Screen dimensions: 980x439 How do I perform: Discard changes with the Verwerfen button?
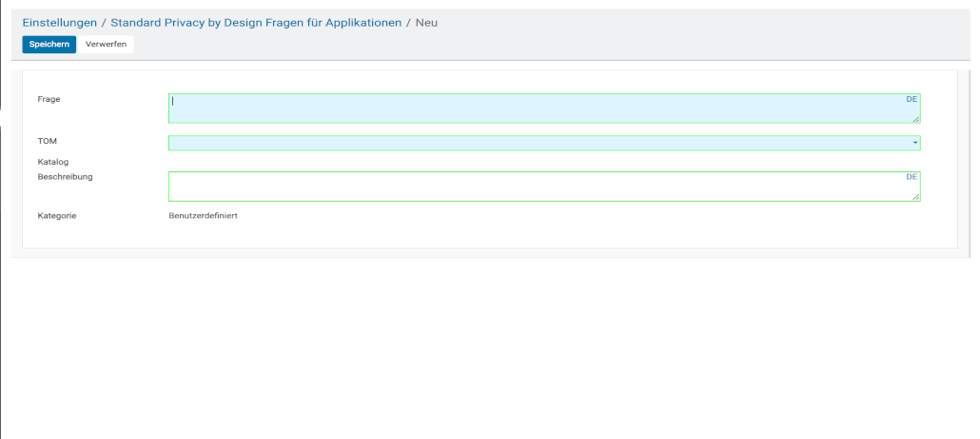(x=106, y=45)
